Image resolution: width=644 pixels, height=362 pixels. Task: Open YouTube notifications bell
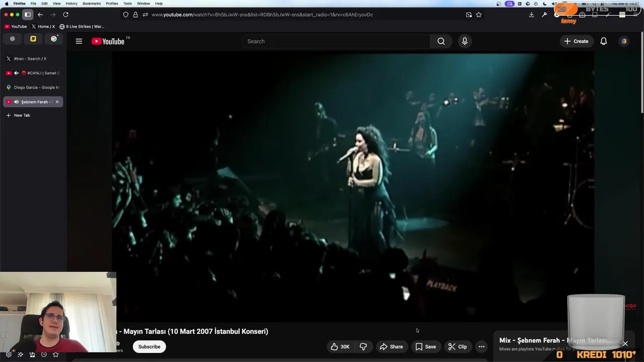(x=604, y=41)
